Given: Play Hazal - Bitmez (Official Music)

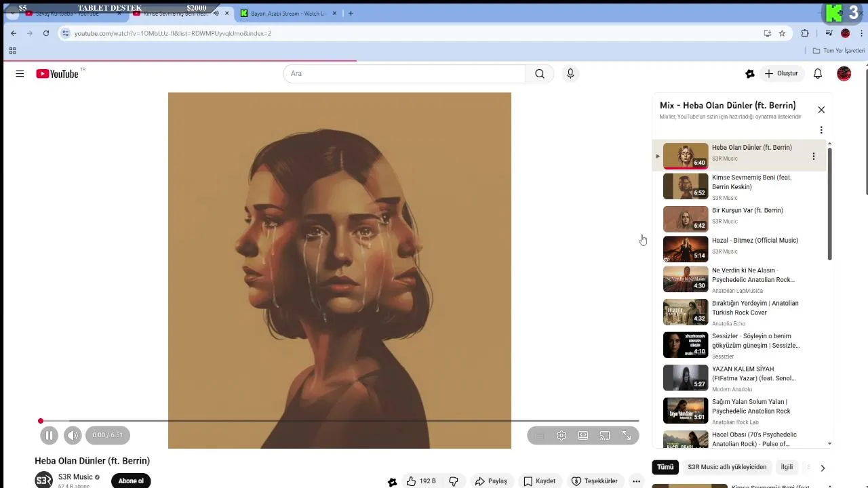Looking at the screenshot, I should pyautogui.click(x=739, y=249).
